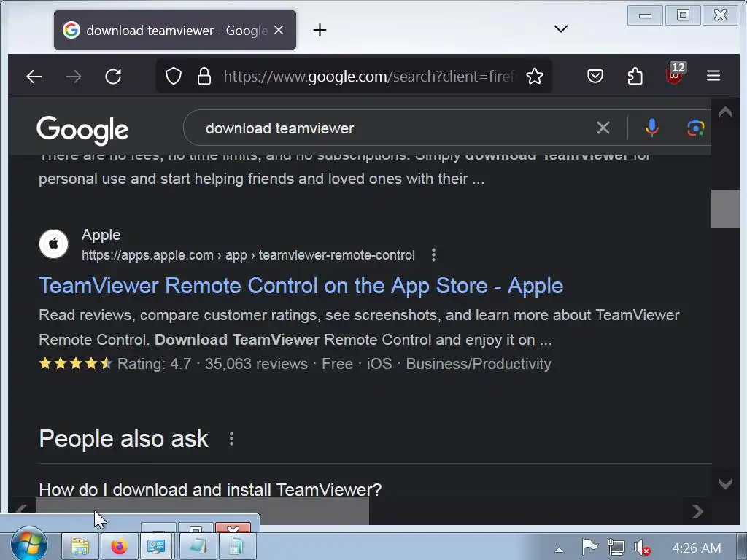The image size is (747, 560).
Task: Open the extensions puzzle menu
Action: coord(635,76)
